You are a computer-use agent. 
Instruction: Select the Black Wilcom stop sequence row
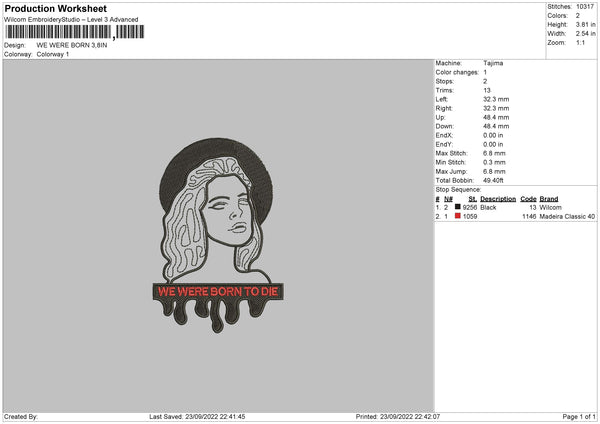[x=515, y=207]
